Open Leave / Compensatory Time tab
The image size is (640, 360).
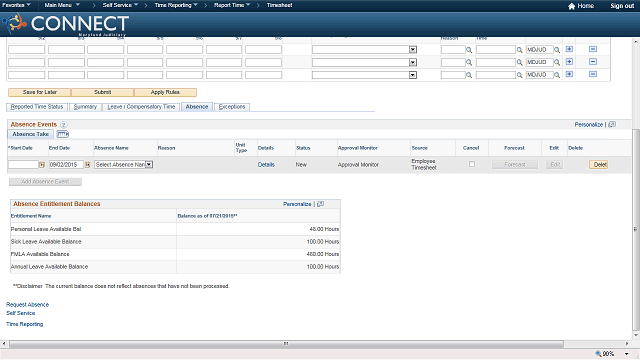point(141,107)
